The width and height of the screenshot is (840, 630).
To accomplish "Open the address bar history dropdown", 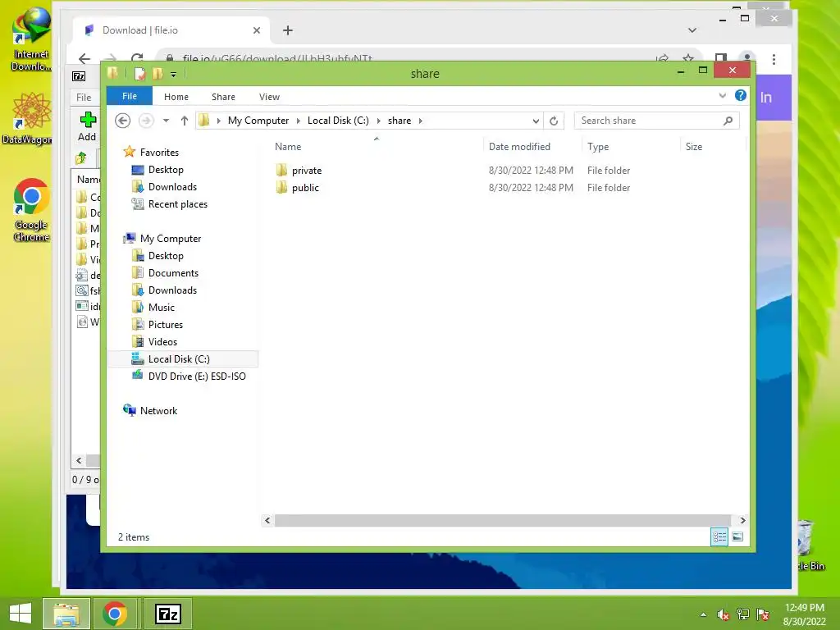I will (536, 121).
